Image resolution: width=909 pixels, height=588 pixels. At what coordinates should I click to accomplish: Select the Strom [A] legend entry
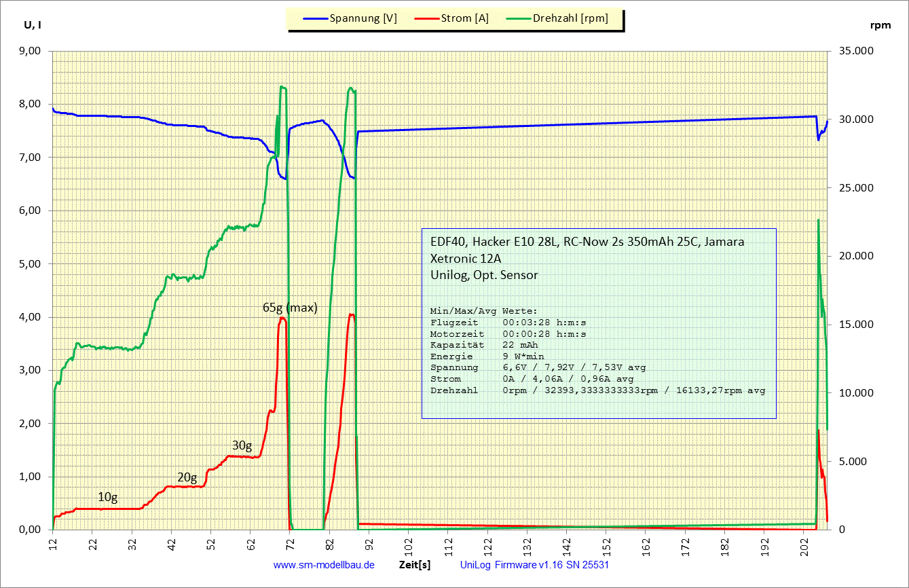click(x=465, y=19)
